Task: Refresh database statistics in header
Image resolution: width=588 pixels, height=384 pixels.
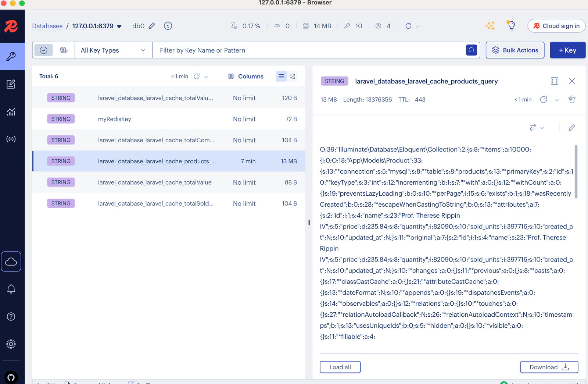Action: [x=408, y=26]
